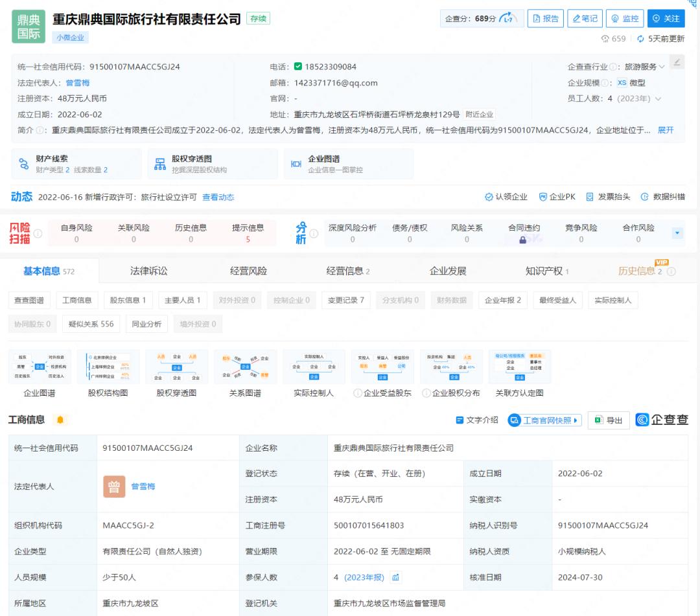The image size is (700, 616).
Task: Expand employee count year dropdown
Action: (x=659, y=98)
